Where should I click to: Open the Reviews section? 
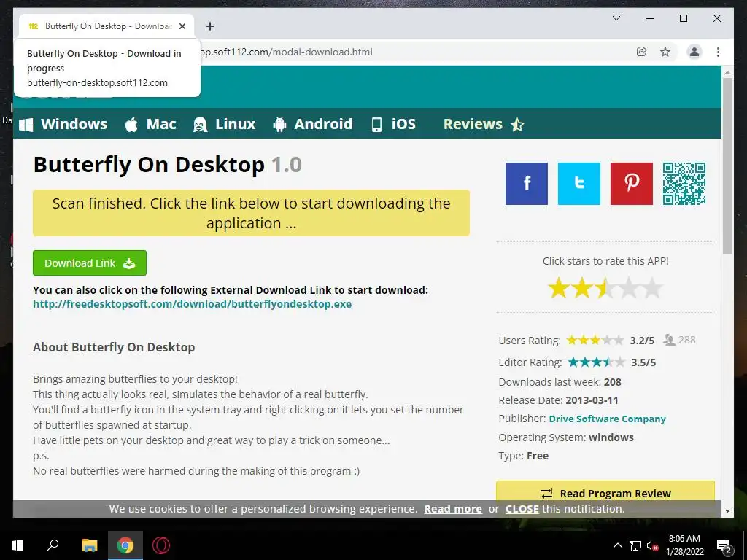(473, 124)
